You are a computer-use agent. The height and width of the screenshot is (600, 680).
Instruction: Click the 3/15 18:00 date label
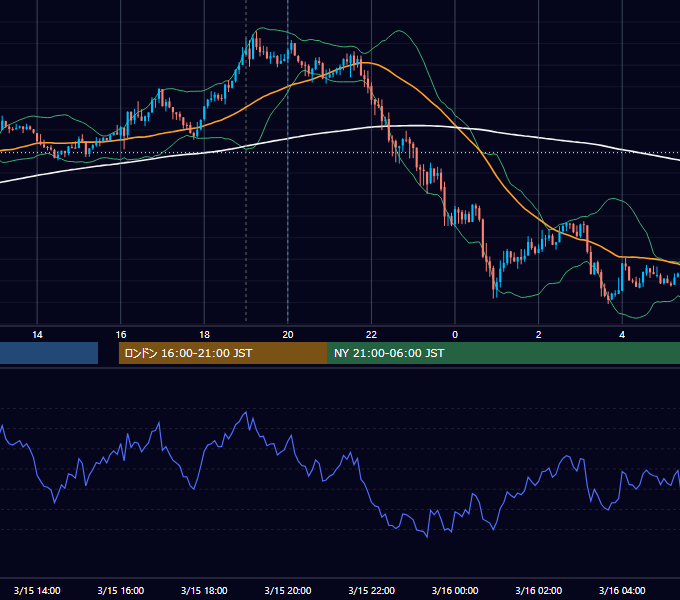[204, 590]
